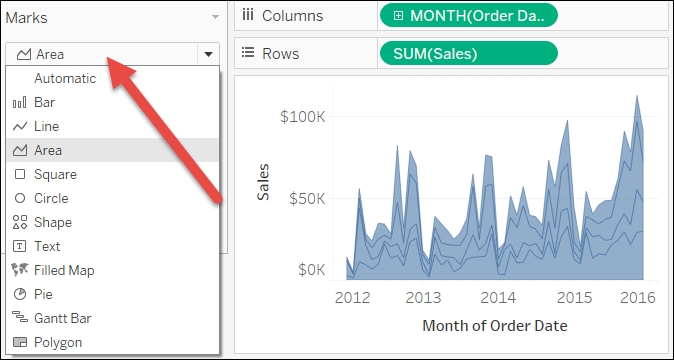
Task: Click the Area icon in mark selector
Action: point(24,54)
